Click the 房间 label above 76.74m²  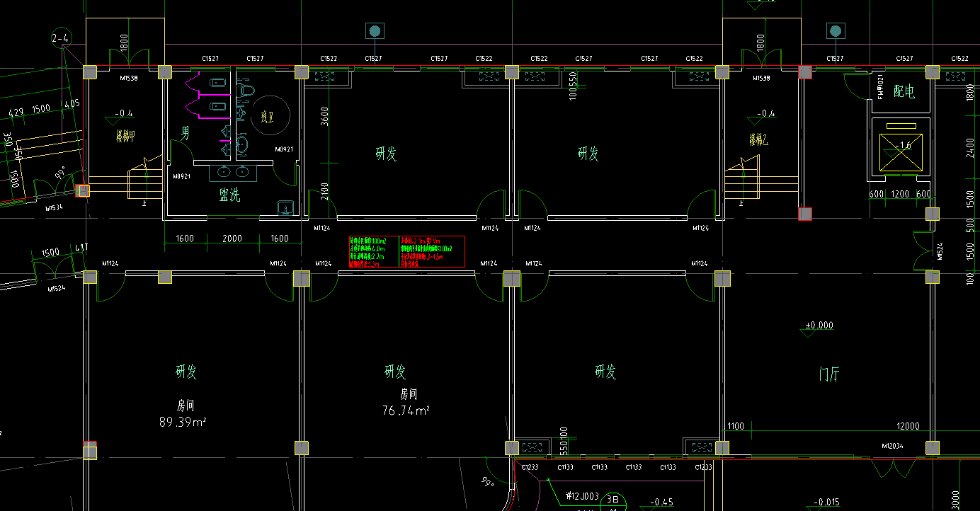[x=409, y=394]
